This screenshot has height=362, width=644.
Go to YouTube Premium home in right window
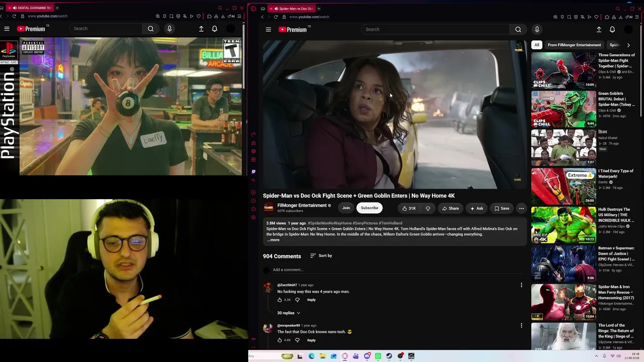coord(292,29)
